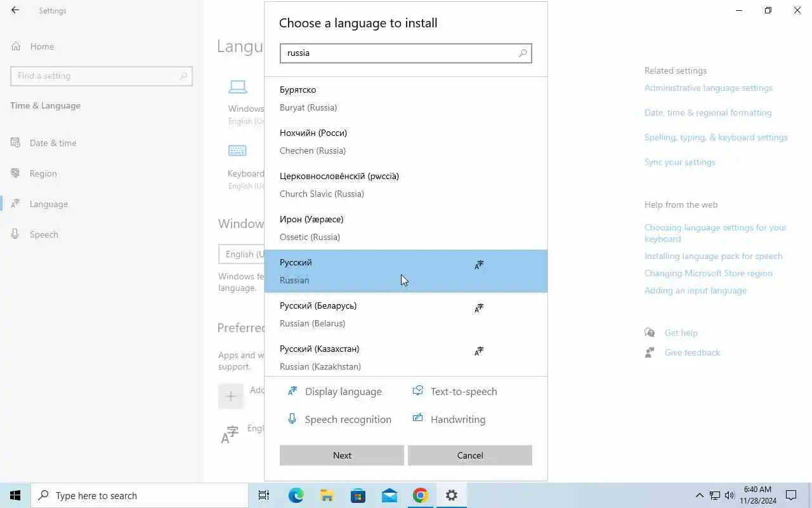812x508 pixels.
Task: Open the Windows Start menu
Action: [x=15, y=495]
